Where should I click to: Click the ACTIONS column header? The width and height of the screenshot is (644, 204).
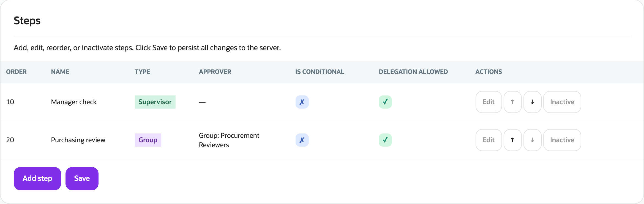pos(489,72)
